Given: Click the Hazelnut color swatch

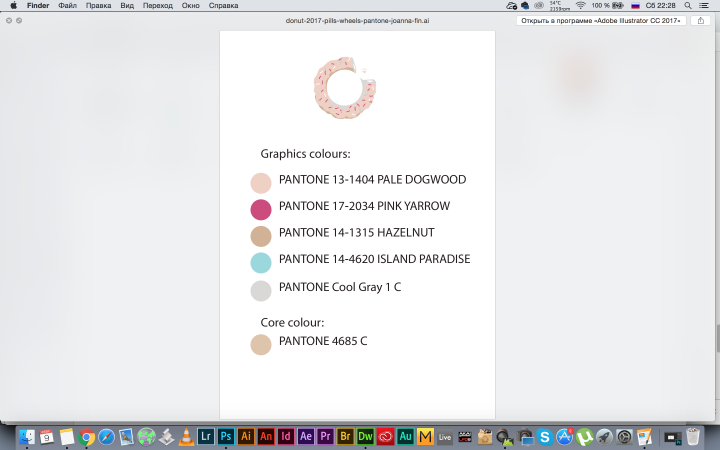Looking at the screenshot, I should coord(261,236).
